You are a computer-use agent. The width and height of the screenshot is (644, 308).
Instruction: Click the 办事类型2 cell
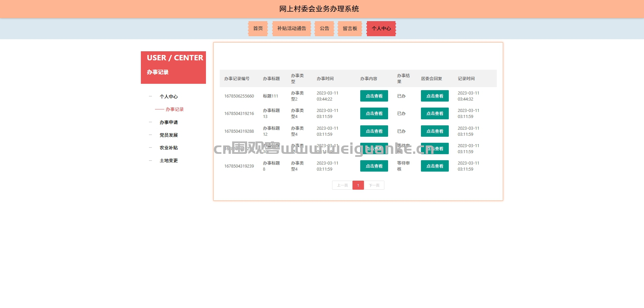[298, 96]
